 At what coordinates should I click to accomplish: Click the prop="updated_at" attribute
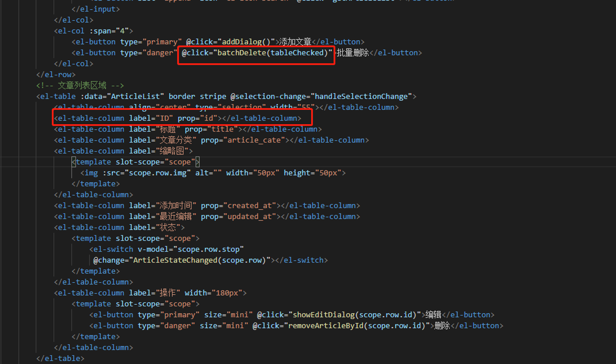(x=239, y=217)
